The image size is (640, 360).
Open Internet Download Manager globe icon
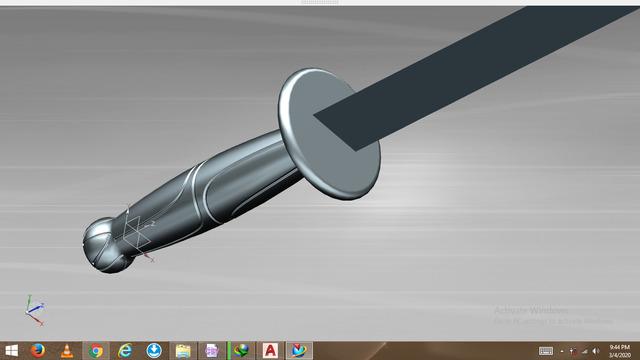pos(242,351)
